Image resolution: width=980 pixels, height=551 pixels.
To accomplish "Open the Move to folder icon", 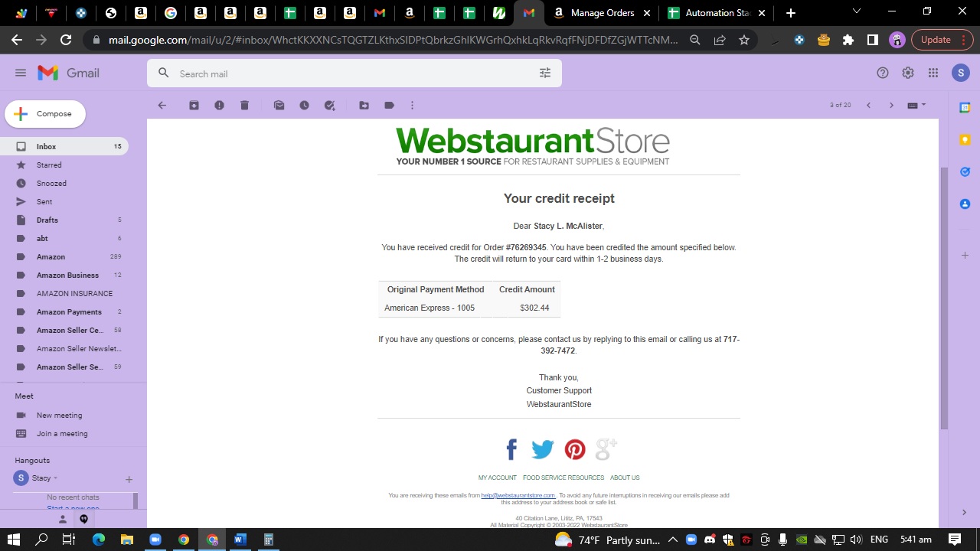I will (x=364, y=106).
